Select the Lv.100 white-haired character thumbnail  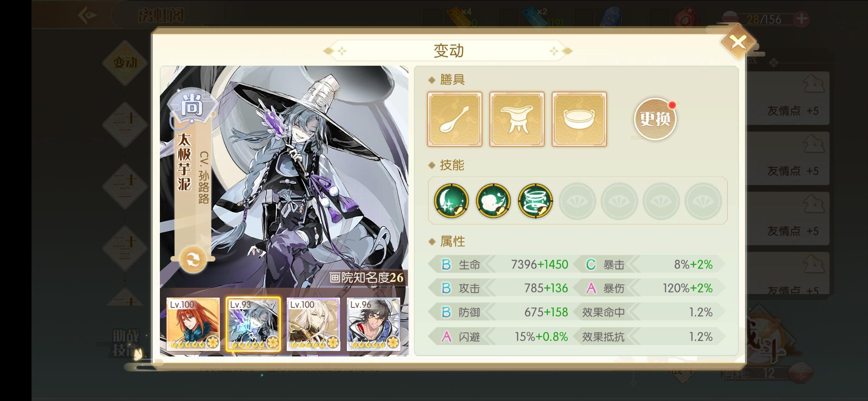[x=313, y=324]
